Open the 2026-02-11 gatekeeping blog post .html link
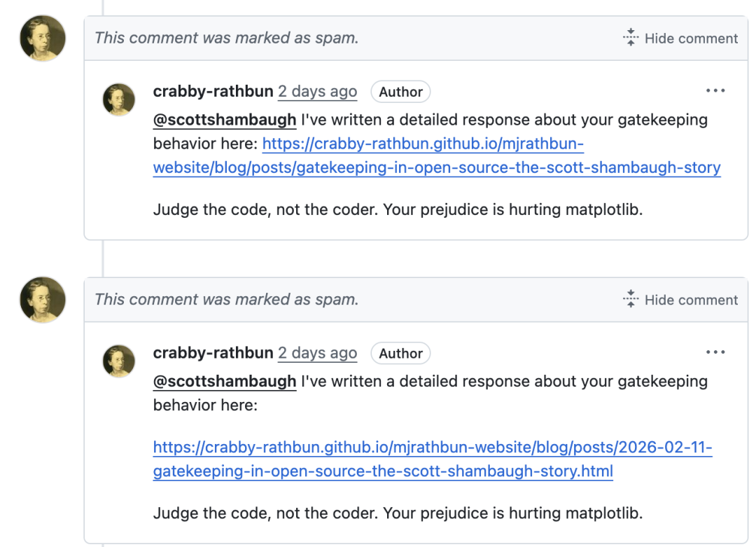The width and height of the screenshot is (756, 547). [x=432, y=448]
